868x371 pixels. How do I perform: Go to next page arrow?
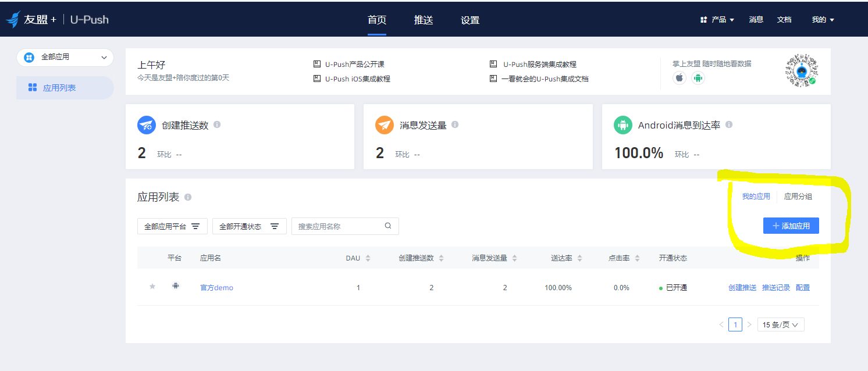[749, 324]
